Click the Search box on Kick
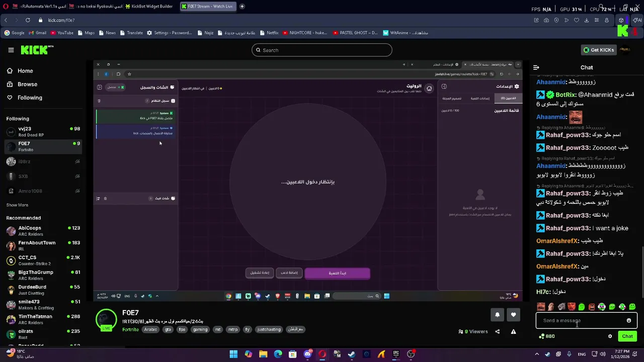Image resolution: width=644 pixels, height=362 pixels. point(322,50)
